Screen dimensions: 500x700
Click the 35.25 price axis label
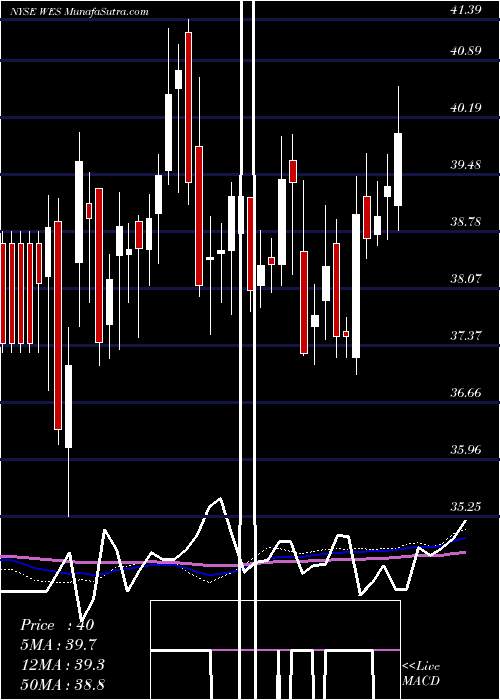(466, 507)
